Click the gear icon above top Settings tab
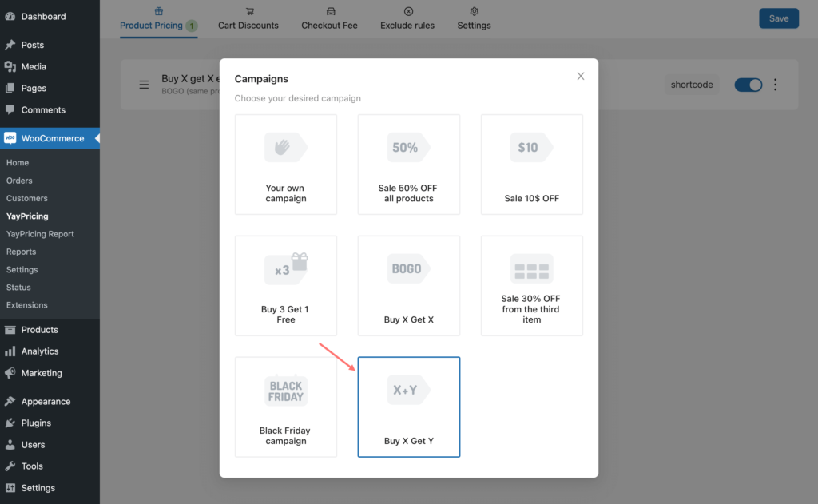Viewport: 818px width, 504px height. point(475,11)
